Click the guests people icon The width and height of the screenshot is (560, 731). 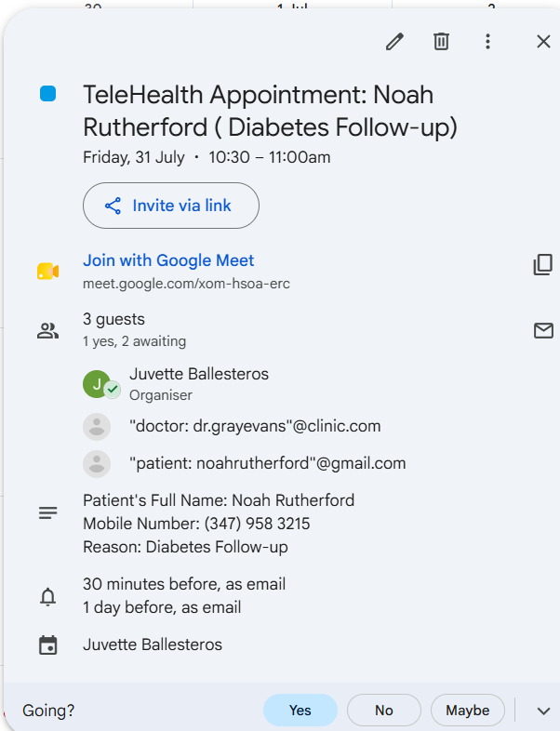[47, 330]
